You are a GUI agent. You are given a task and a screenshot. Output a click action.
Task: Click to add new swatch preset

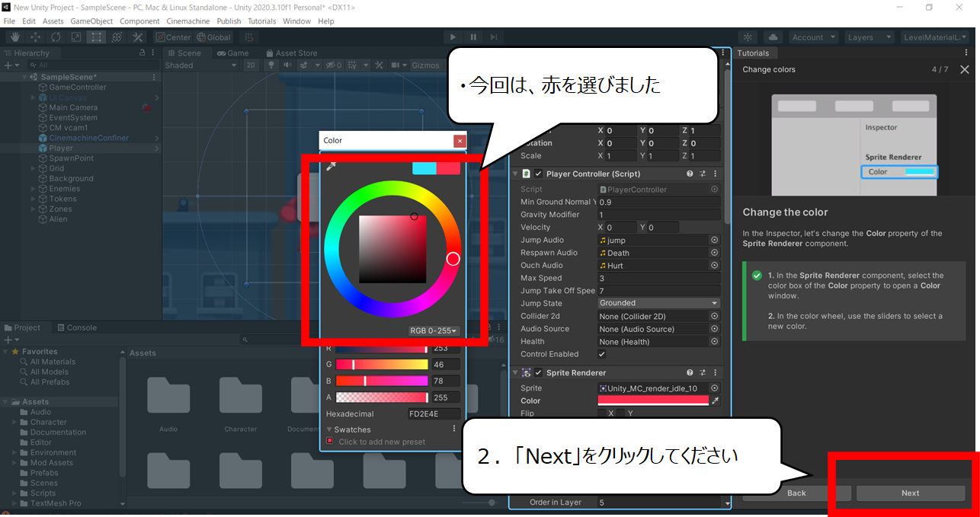(330, 441)
